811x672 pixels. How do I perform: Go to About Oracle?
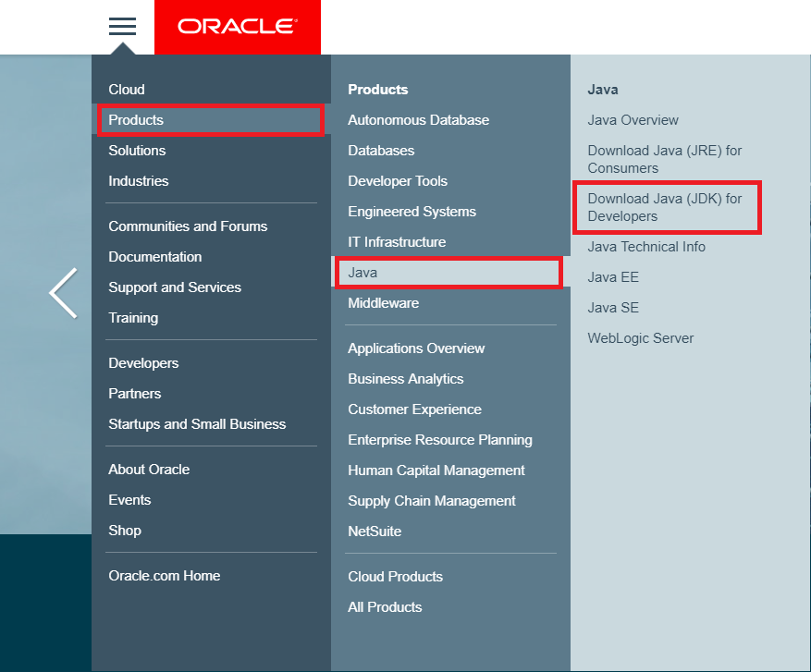149,470
